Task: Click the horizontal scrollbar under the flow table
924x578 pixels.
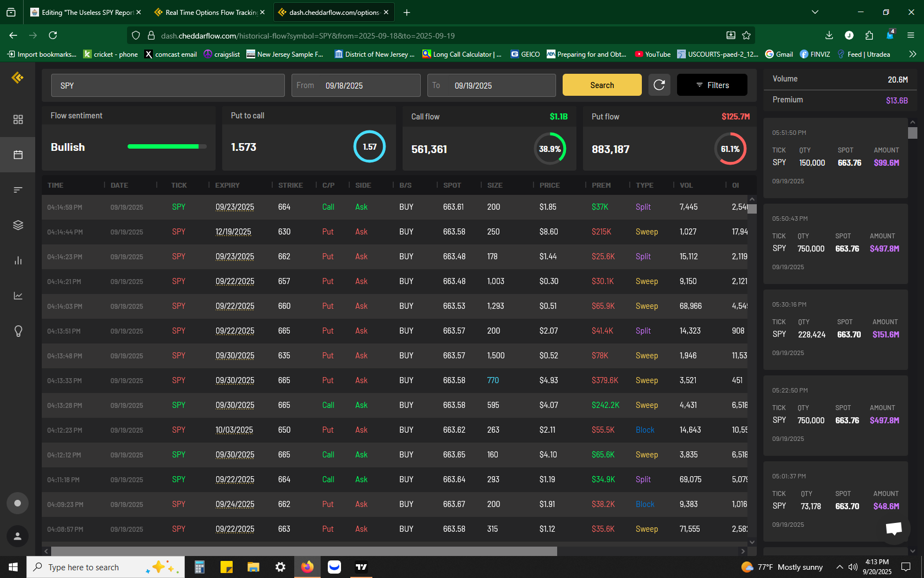Action: pos(304,551)
